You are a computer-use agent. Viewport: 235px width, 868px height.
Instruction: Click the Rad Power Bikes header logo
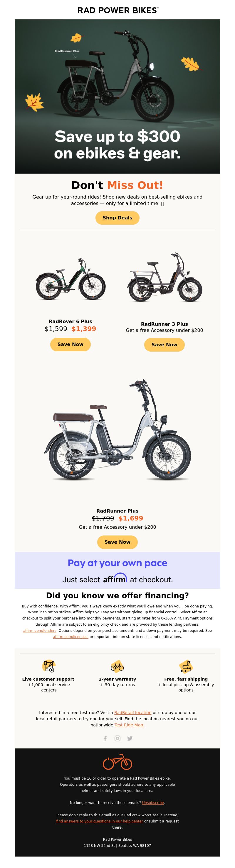[118, 10]
